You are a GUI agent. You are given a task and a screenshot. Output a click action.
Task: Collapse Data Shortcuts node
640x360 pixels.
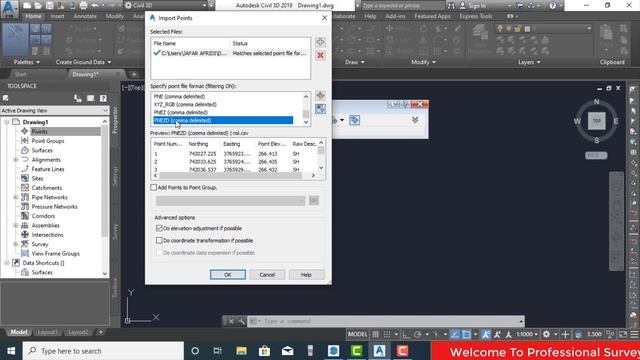(7, 263)
